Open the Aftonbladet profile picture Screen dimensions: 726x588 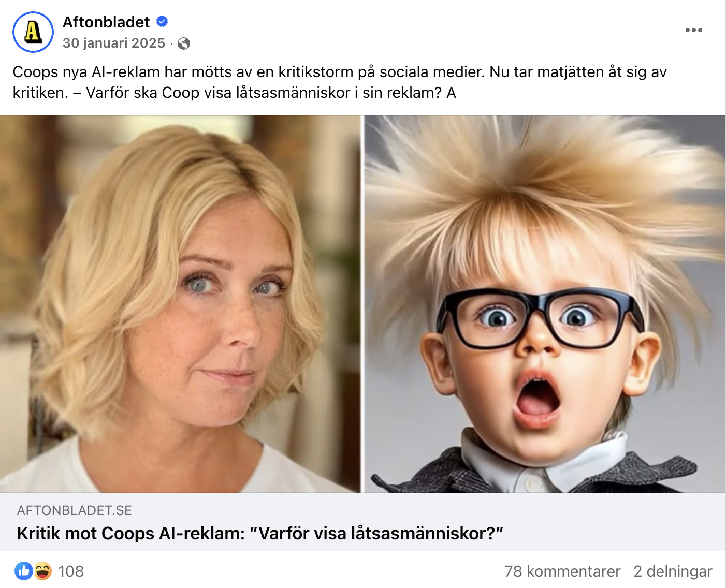coord(33,32)
